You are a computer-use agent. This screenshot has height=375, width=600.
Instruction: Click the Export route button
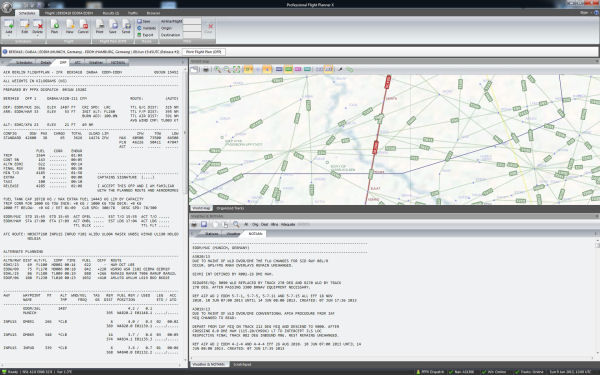pyautogui.click(x=145, y=35)
